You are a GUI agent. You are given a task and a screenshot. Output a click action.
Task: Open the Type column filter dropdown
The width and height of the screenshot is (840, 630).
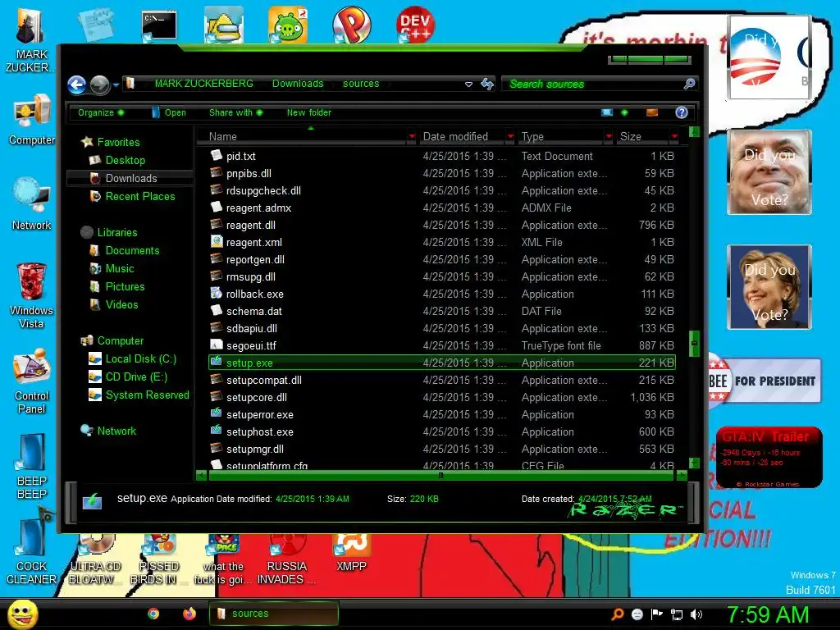[x=609, y=137]
